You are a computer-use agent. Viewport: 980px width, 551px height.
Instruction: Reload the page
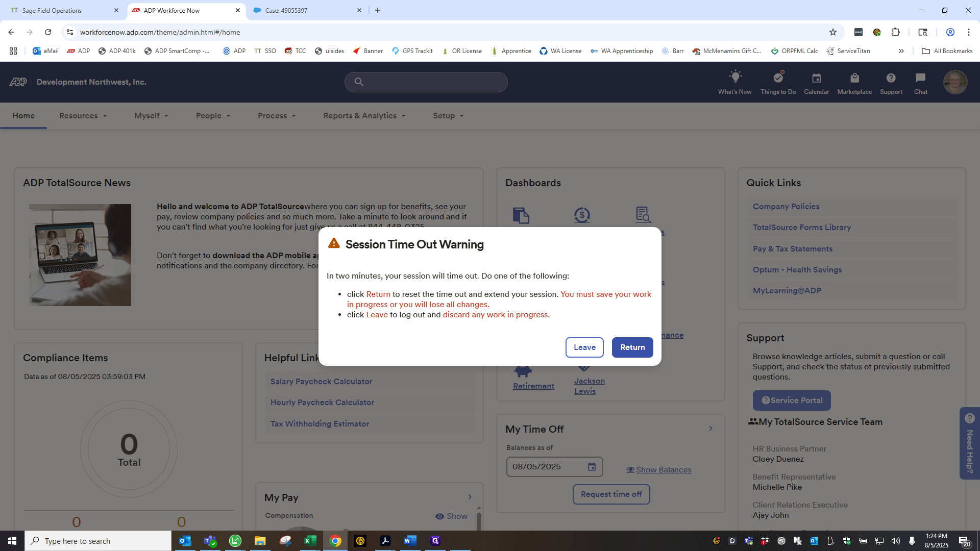pyautogui.click(x=48, y=32)
